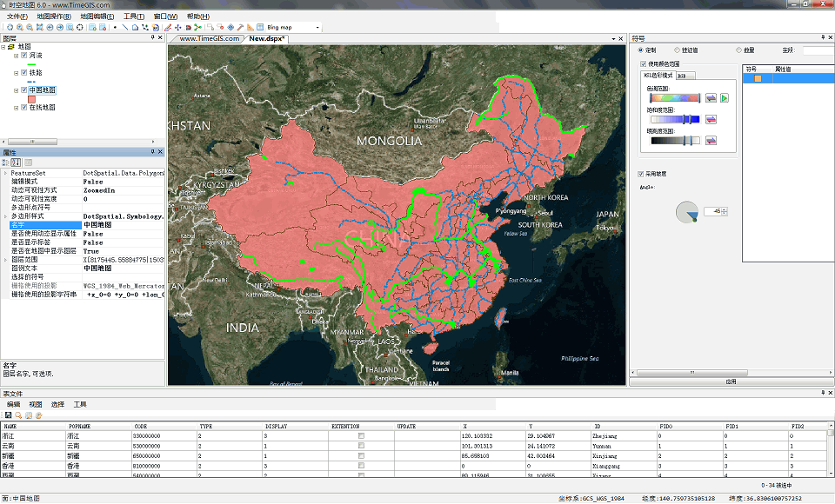Click the play button beside hue range
The width and height of the screenshot is (835, 504).
coord(724,98)
